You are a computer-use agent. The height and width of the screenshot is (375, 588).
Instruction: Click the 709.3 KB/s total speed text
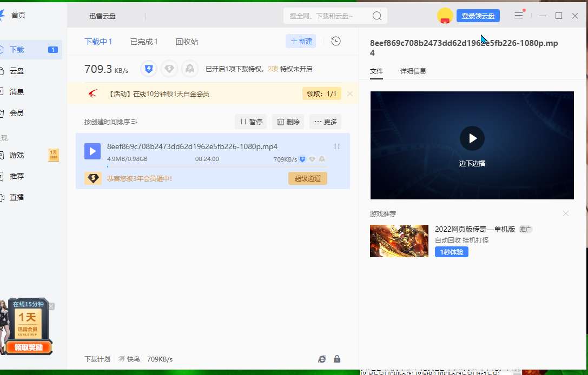pyautogui.click(x=106, y=69)
